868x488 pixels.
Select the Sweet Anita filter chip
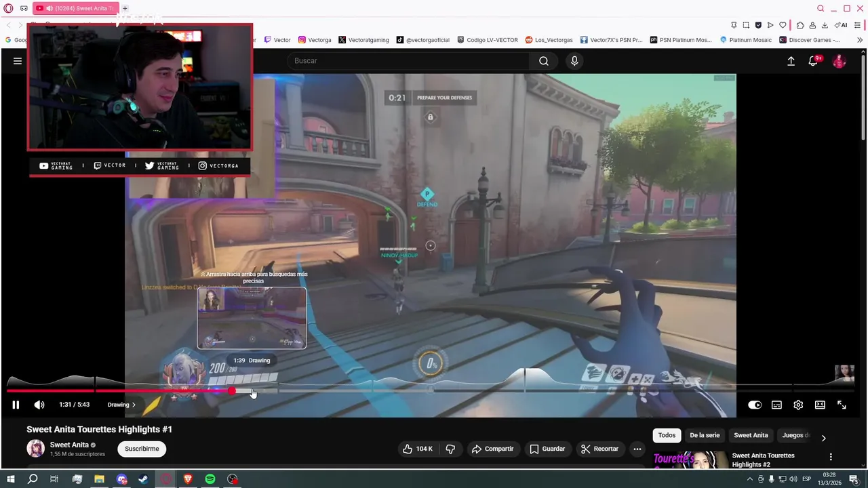pyautogui.click(x=751, y=435)
